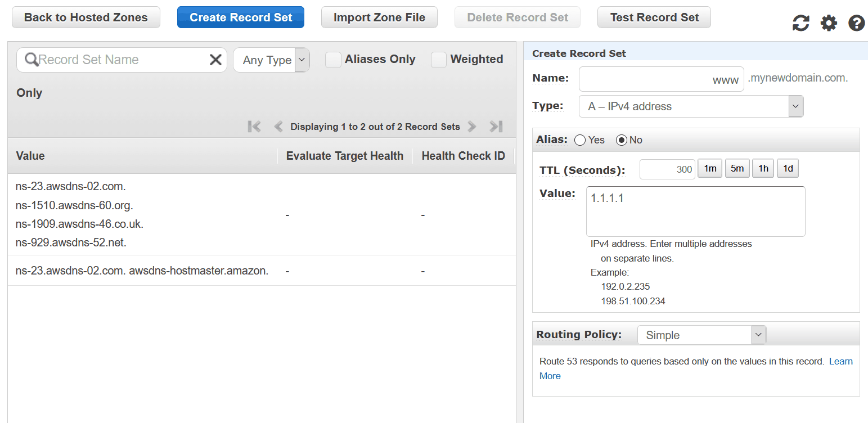Click example address 192.0.2.235
Screen dimensions: 868x423
[x=626, y=286]
